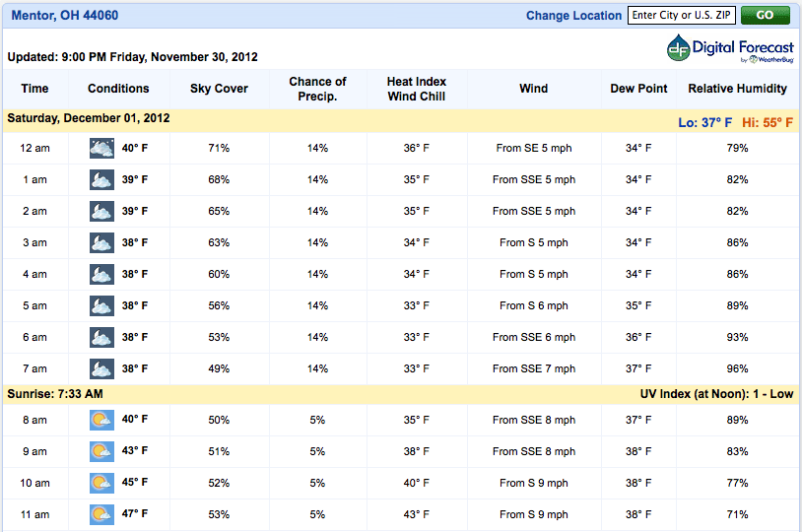Click the 7 am weather icon

[101, 368]
